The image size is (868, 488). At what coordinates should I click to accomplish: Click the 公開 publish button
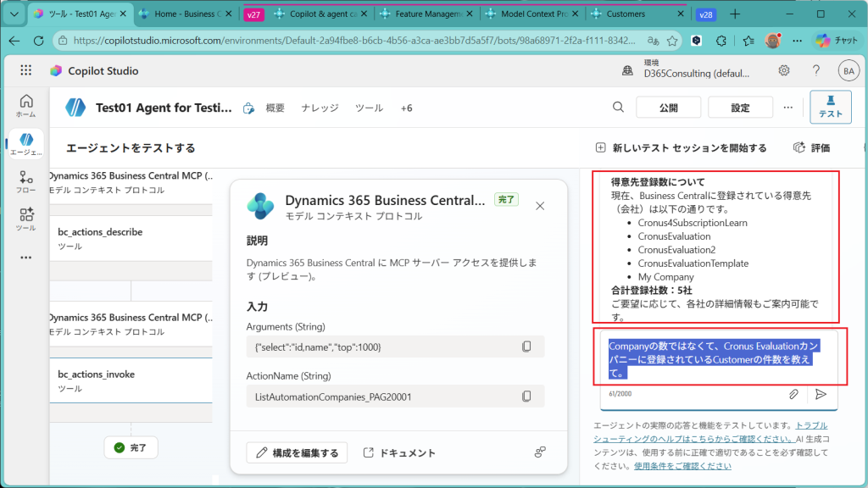(x=668, y=108)
